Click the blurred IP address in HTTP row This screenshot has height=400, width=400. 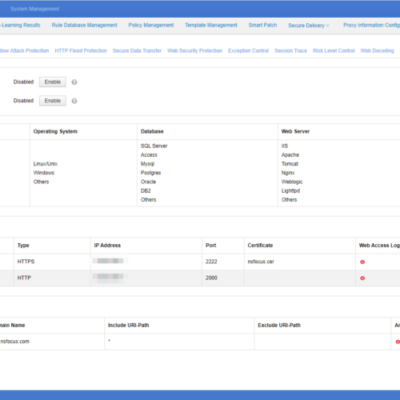(x=109, y=277)
